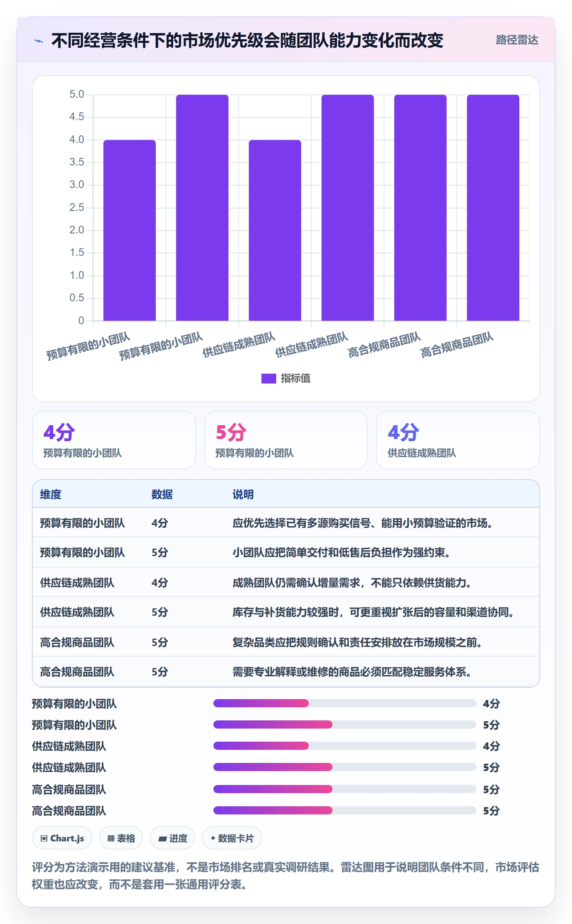Select the text 库存与补货能力较强时，可更重视扩张后的容量和渠道协同。
This screenshot has width=572, height=924.
tap(373, 612)
